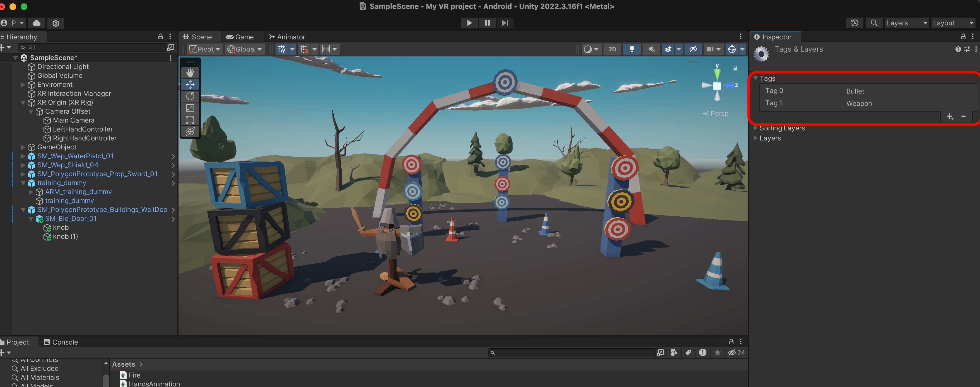
Task: Toggle 2D scene view mode
Action: coord(612,49)
